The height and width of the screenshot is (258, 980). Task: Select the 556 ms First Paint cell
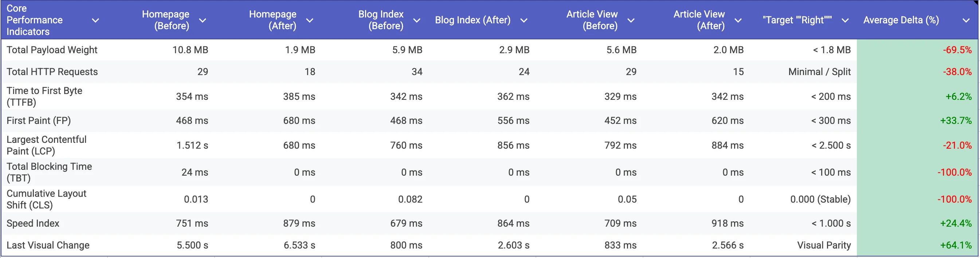click(513, 120)
